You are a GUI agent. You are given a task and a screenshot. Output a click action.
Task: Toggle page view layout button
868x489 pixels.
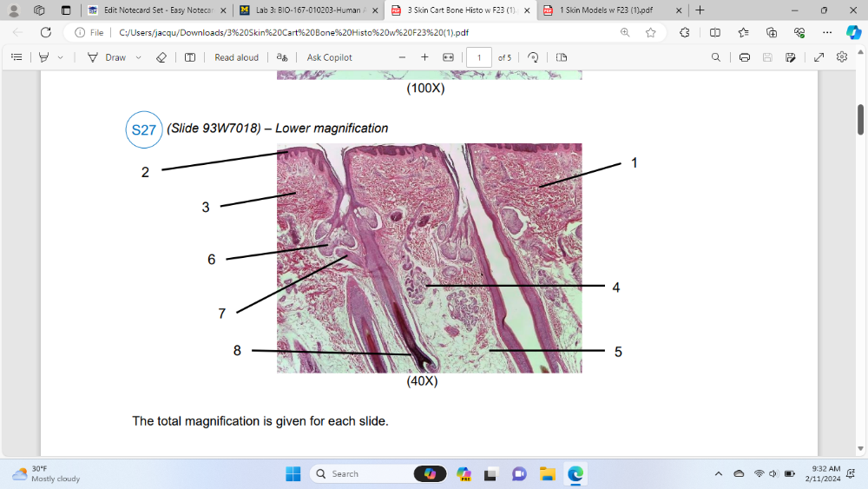pos(561,57)
